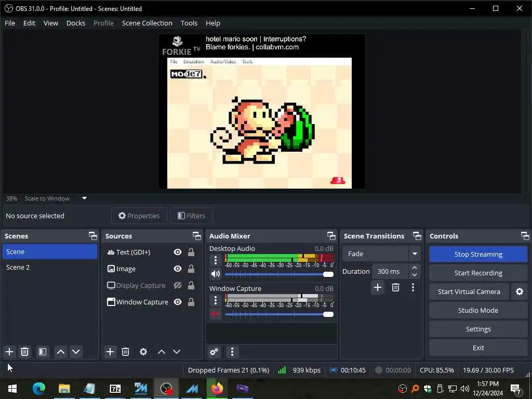Viewport: 532px width, 399px height.
Task: Move source down arrow
Action: (x=177, y=352)
